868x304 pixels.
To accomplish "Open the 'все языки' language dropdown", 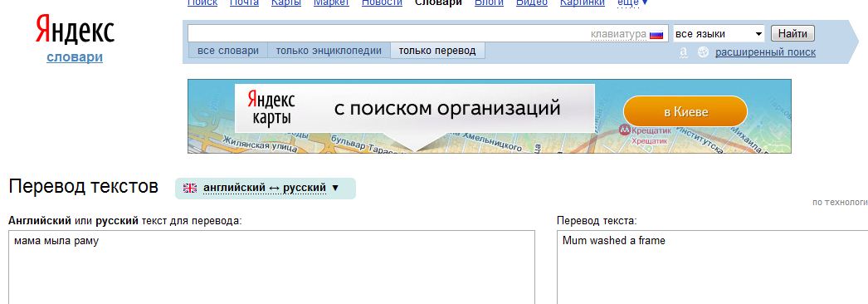I will click(719, 34).
